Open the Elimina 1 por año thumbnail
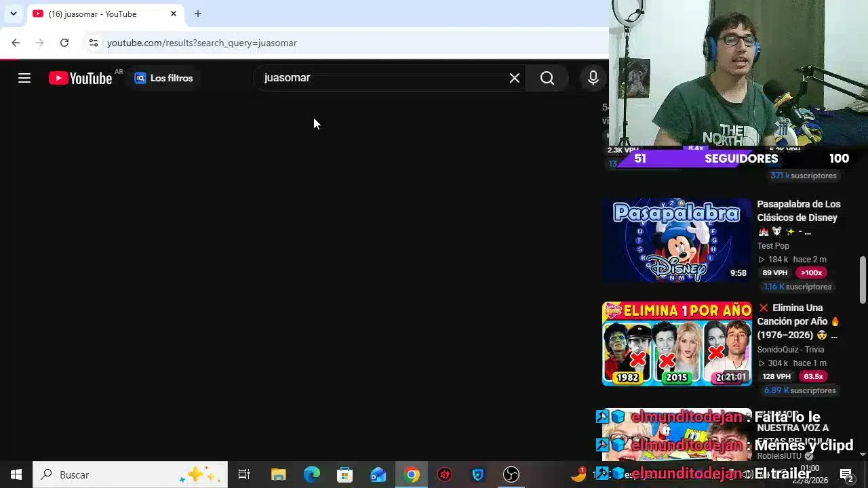868x488 pixels. (677, 344)
